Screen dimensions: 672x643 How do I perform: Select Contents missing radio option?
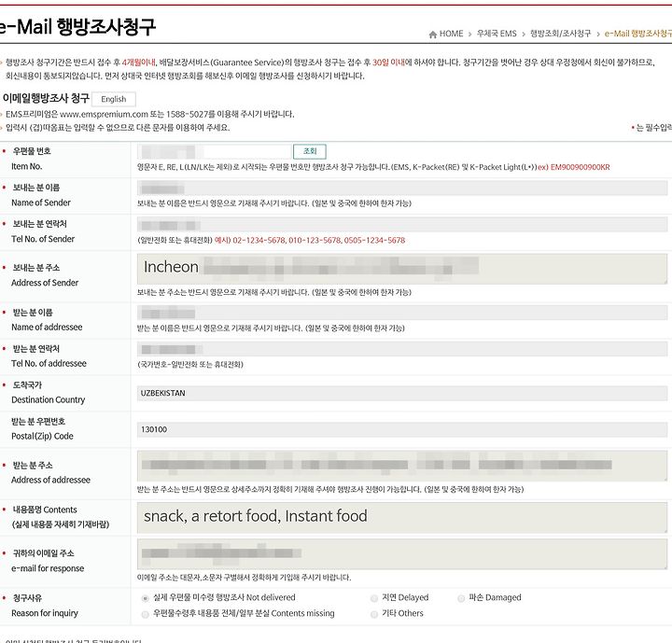click(x=146, y=614)
